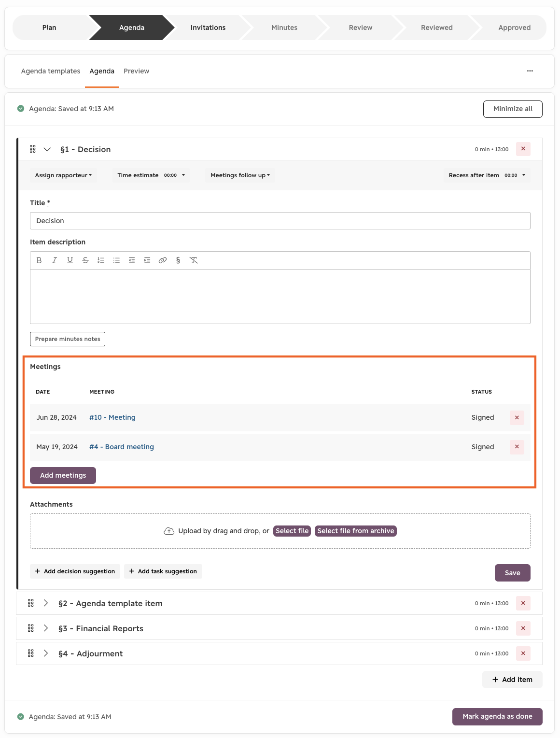The height and width of the screenshot is (738, 560).
Task: Delete the §2 Agenda template item
Action: coord(523,603)
